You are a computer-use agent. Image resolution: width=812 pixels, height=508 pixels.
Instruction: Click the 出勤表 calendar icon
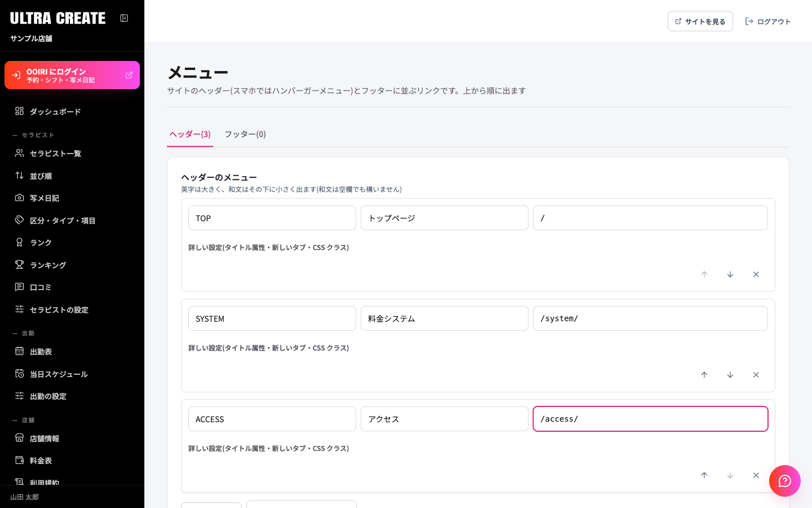click(20, 352)
